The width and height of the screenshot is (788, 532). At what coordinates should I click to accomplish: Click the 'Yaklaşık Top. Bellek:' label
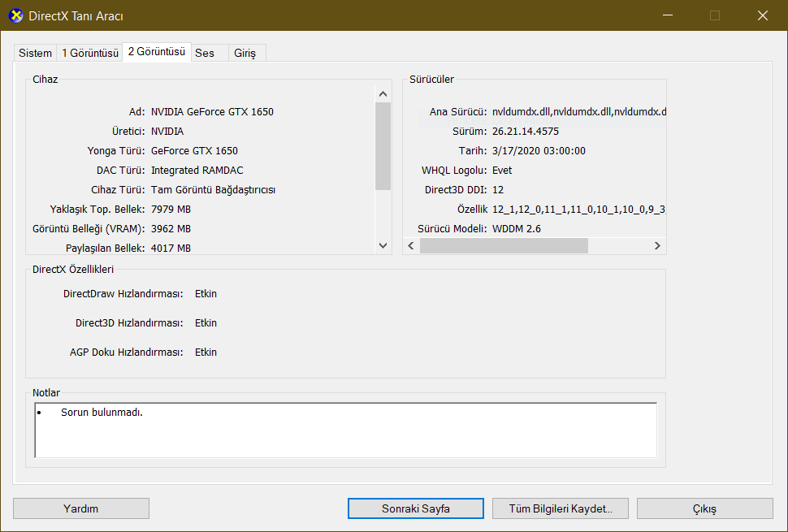click(x=97, y=209)
